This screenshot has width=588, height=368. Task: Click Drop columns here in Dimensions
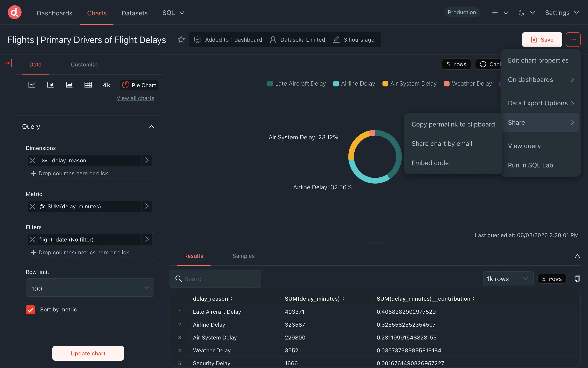(x=90, y=173)
